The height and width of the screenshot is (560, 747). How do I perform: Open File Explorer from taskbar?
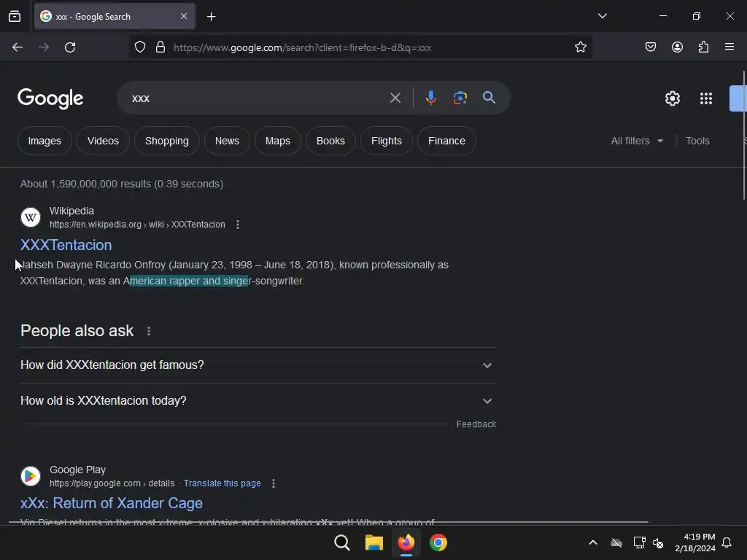point(374,542)
